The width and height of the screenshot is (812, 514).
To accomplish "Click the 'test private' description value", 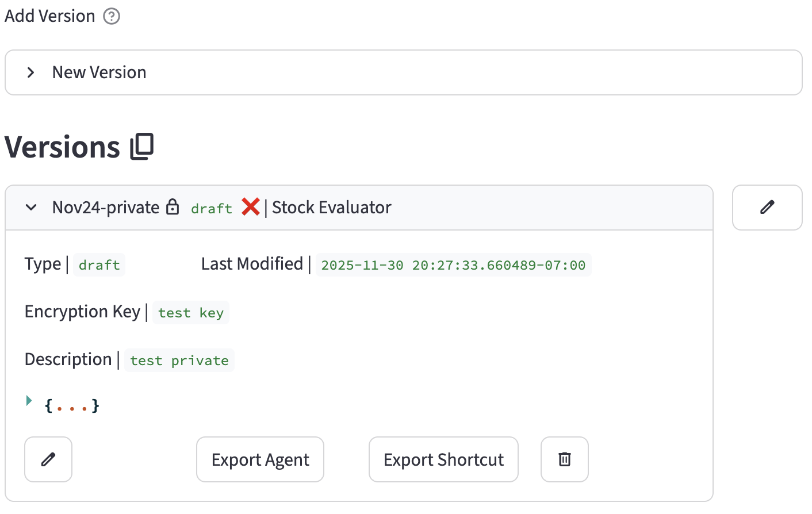I will pyautogui.click(x=179, y=360).
